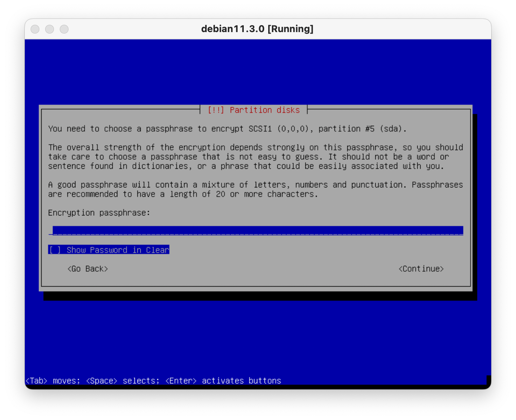
Task: Click the debian11.3.0 [Running] window title
Action: click(257, 29)
